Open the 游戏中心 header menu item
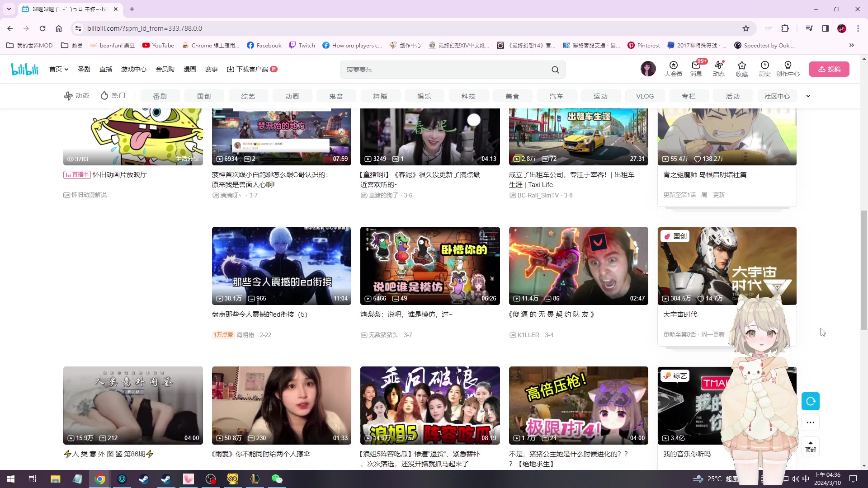Screen dimensions: 868x488 [x=134, y=69]
